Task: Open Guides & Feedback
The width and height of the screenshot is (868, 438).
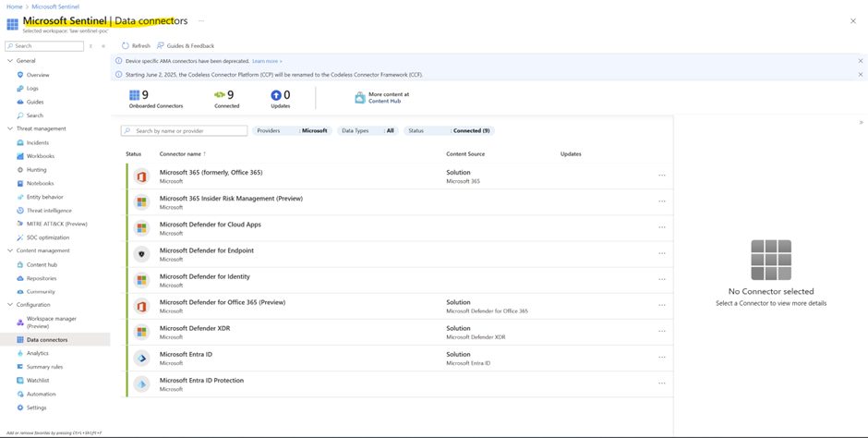Action: (185, 45)
